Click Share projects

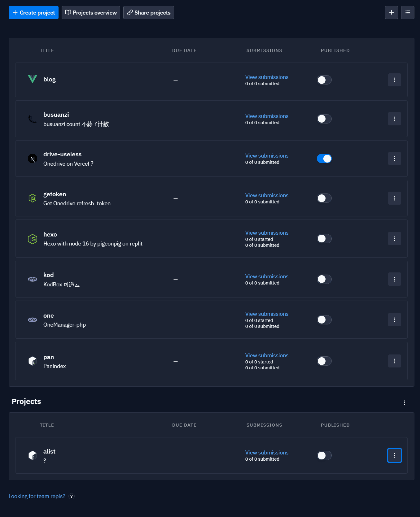click(x=149, y=13)
